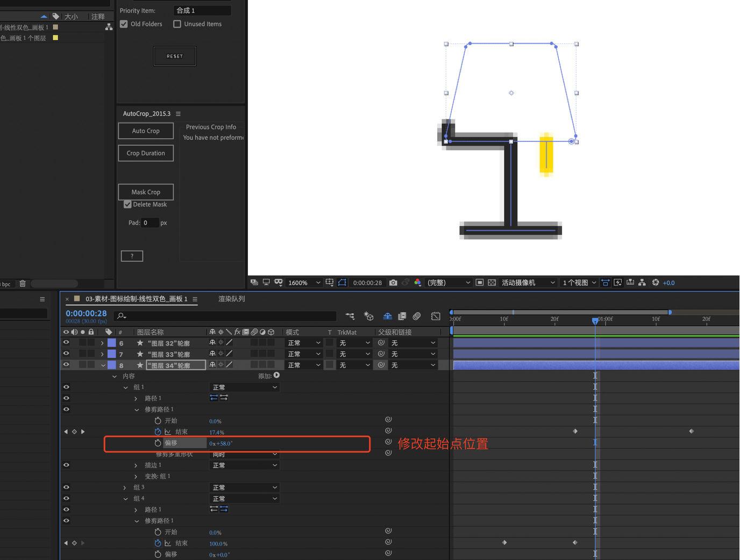Click the Pad pixel value input field
Image resolution: width=740 pixels, height=560 pixels.
150,222
